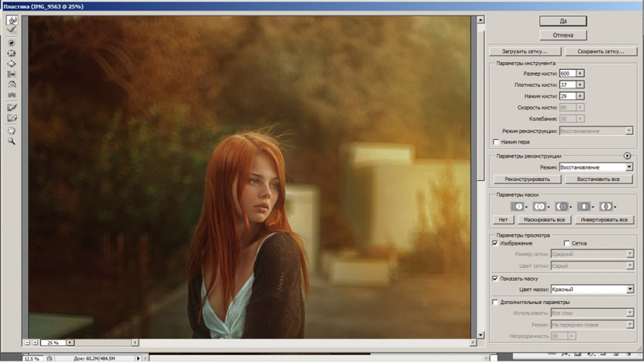Click the fifth mask icon, Invert Selection
Image resolution: width=644 pixels, height=362 pixels.
tap(606, 207)
